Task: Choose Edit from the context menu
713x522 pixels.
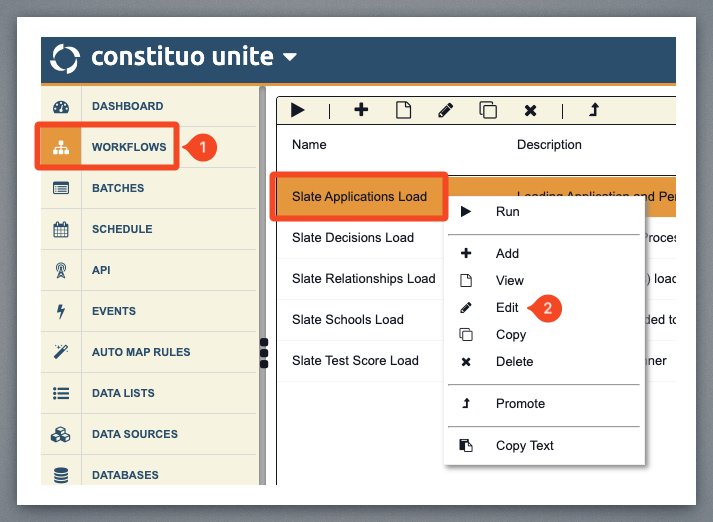Action: tap(544, 308)
